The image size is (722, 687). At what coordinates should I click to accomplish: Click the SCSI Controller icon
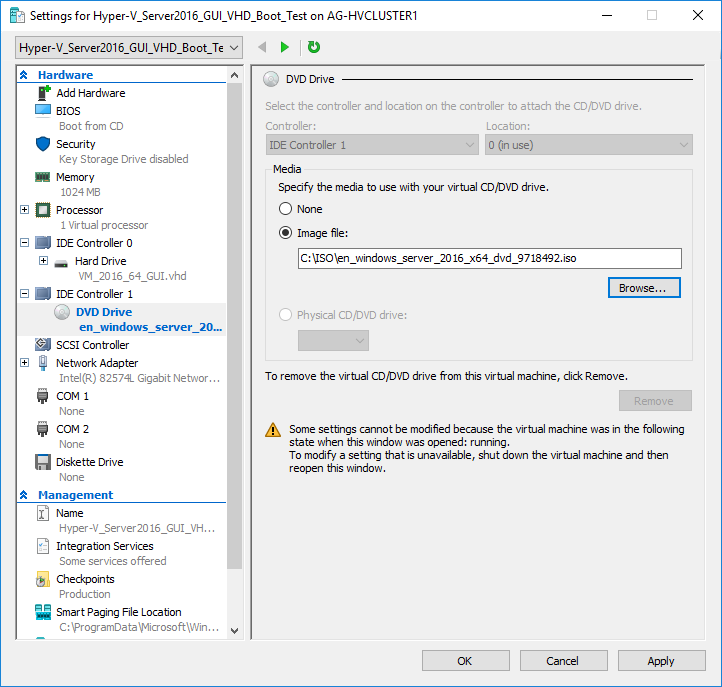click(43, 344)
